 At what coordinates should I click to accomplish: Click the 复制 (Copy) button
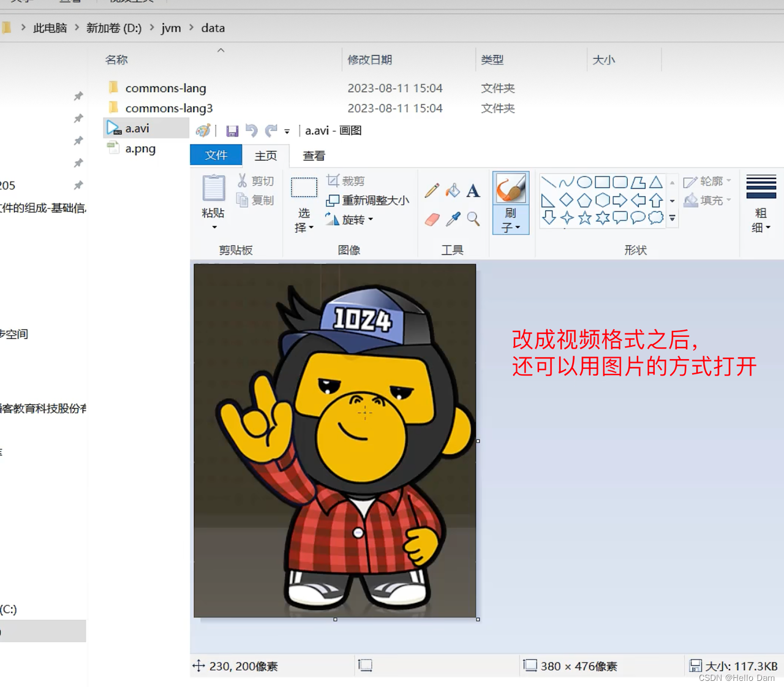point(255,200)
